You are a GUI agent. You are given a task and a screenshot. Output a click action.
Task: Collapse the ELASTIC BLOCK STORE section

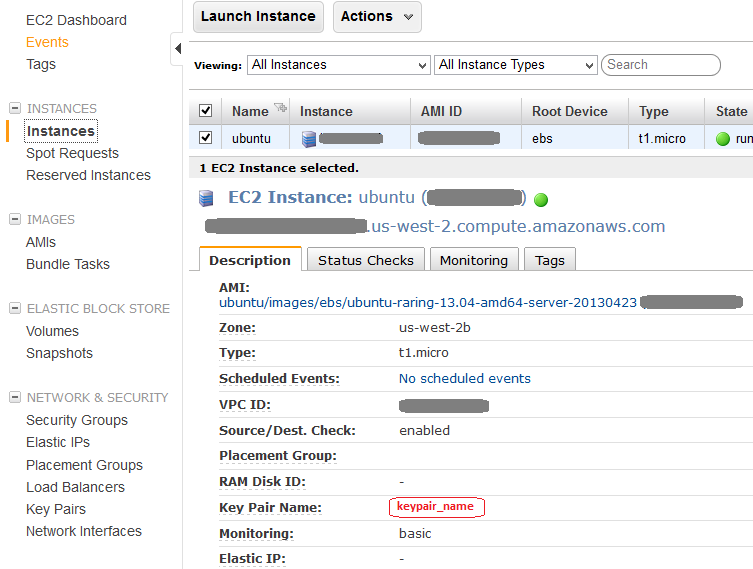click(15, 308)
